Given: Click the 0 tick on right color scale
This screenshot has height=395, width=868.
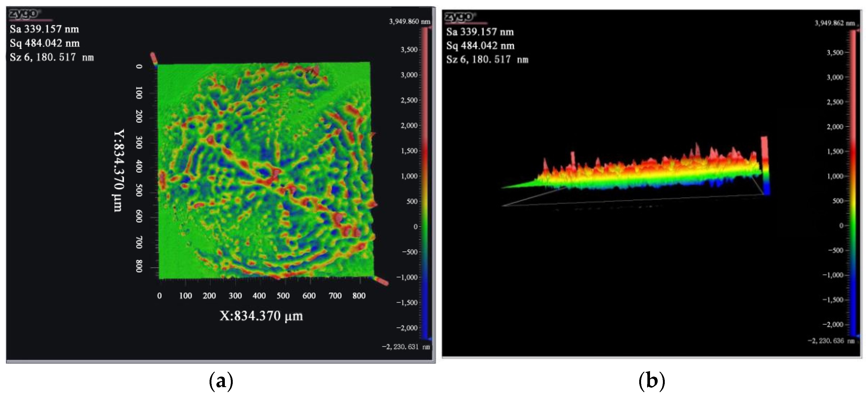Looking at the screenshot, I should coord(841,226).
